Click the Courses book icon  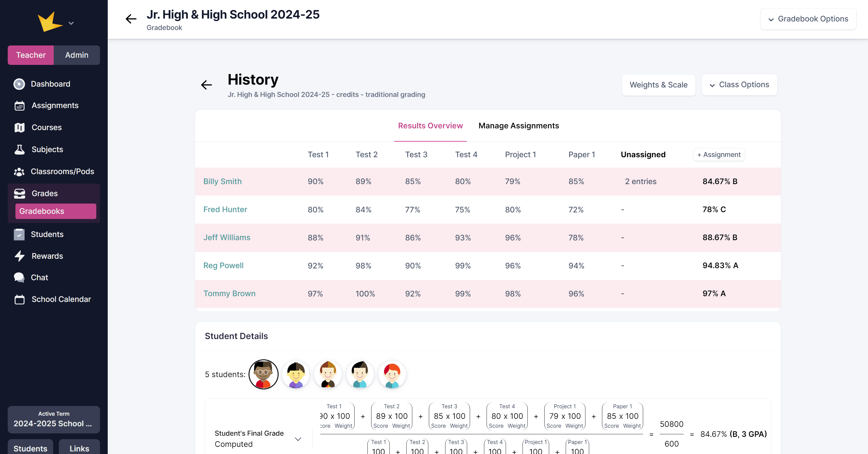pyautogui.click(x=19, y=128)
